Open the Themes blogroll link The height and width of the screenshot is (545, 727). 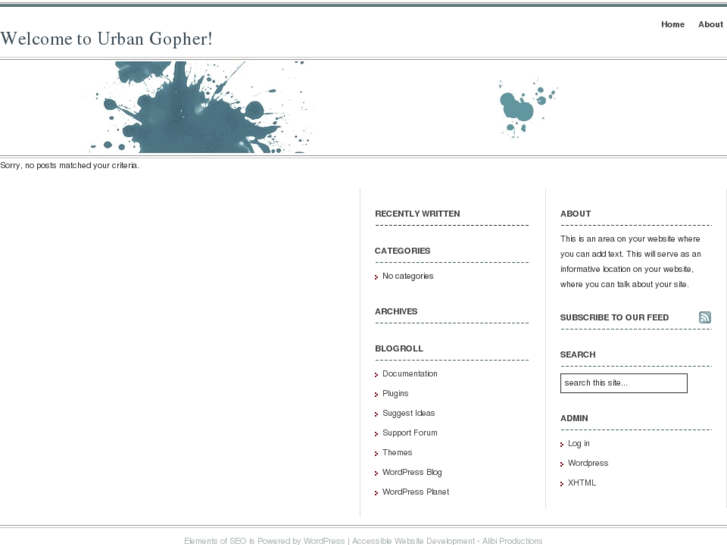(x=397, y=452)
